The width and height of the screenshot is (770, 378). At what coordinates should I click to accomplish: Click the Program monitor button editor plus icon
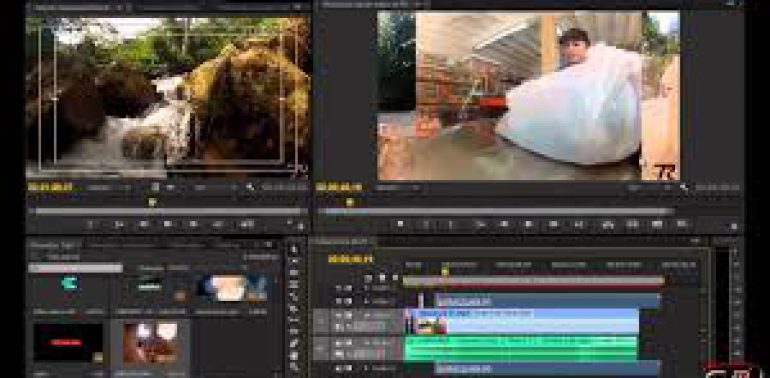(734, 226)
